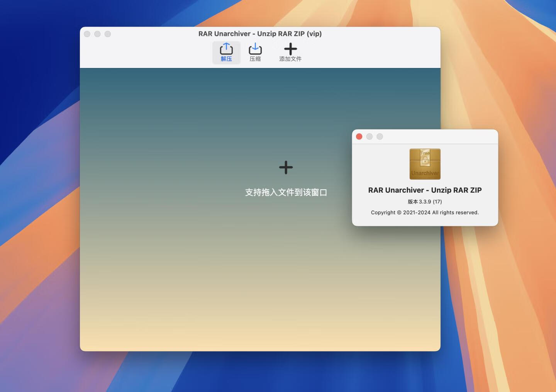Viewport: 556px width, 392px height.
Task: Click the 添加文件 plus toolbar icon
Action: [290, 53]
